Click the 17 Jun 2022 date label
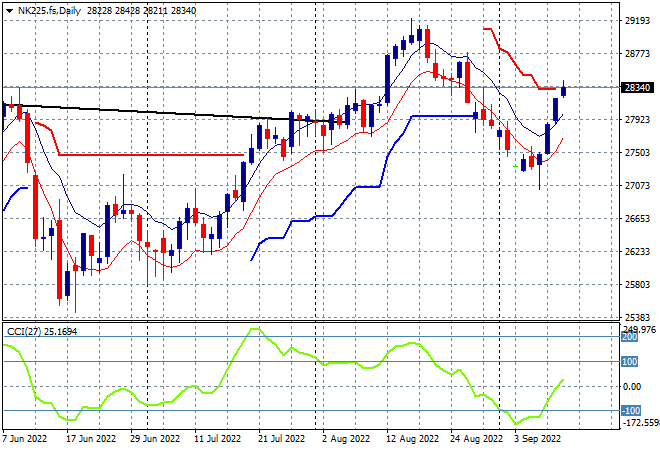The height and width of the screenshot is (450, 660). (x=91, y=439)
